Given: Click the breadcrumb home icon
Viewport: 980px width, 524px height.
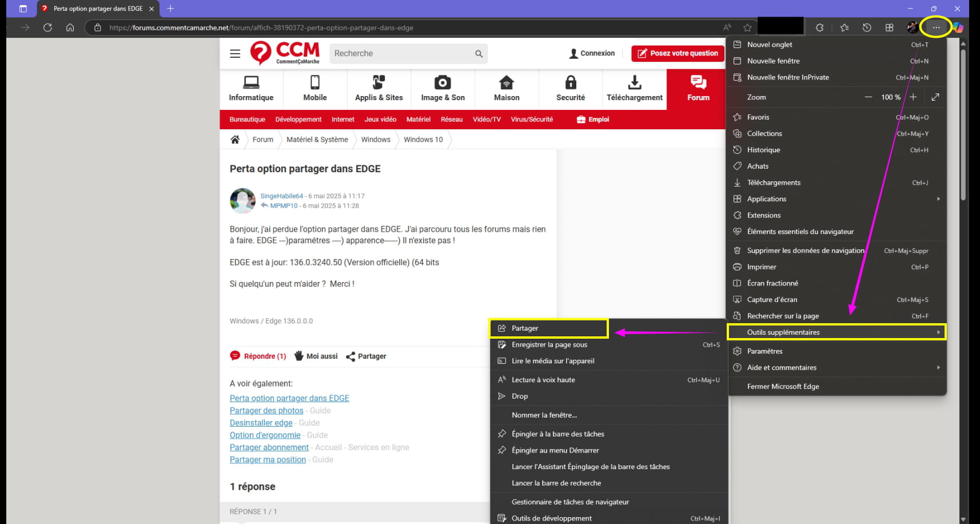Looking at the screenshot, I should click(x=234, y=140).
